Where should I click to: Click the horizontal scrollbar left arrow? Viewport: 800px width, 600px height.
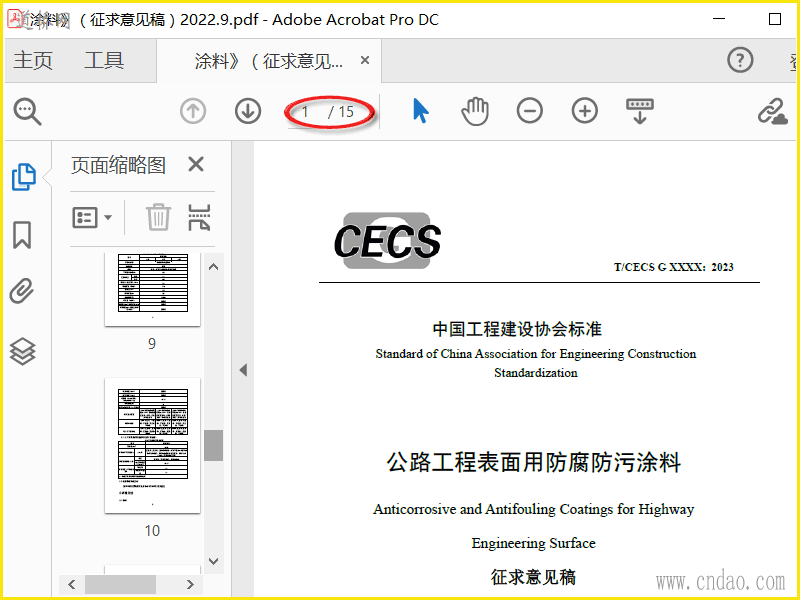click(71, 584)
